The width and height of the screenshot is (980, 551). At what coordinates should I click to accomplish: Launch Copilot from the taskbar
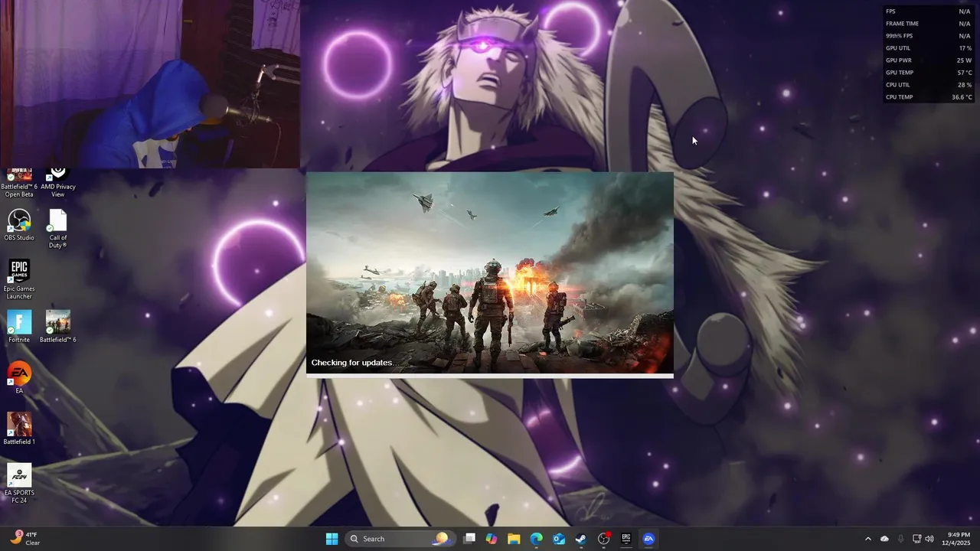tap(492, 539)
